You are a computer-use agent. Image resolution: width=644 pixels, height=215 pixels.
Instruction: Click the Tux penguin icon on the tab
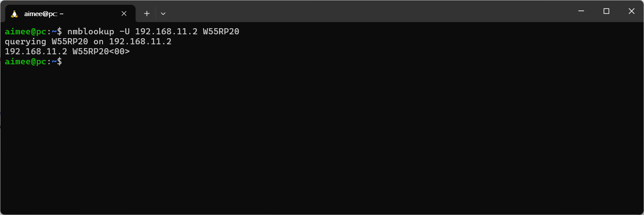(x=14, y=13)
